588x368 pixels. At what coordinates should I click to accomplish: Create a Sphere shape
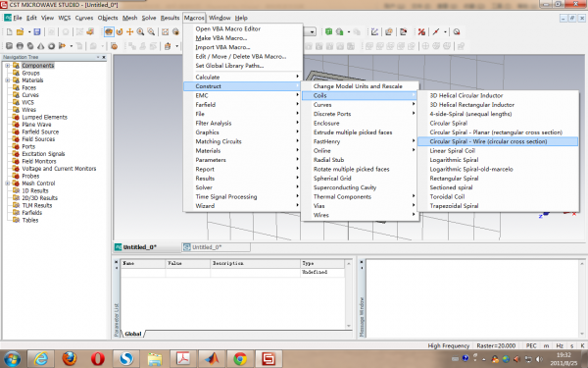click(x=30, y=46)
